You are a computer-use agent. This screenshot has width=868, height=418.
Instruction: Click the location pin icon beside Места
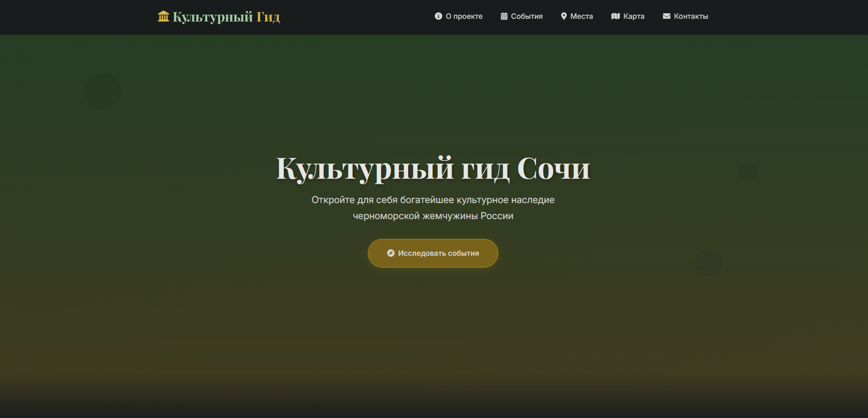(564, 16)
